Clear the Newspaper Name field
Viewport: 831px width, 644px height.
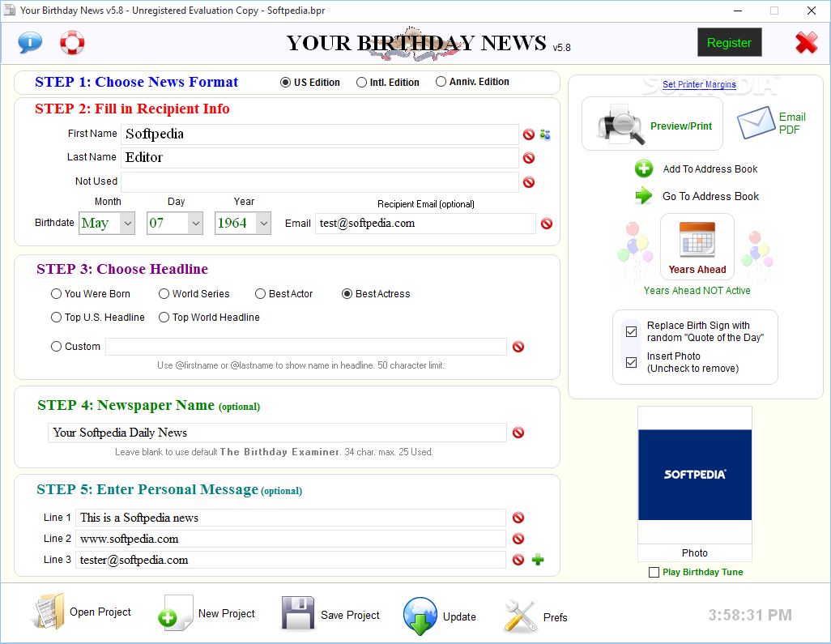(518, 433)
